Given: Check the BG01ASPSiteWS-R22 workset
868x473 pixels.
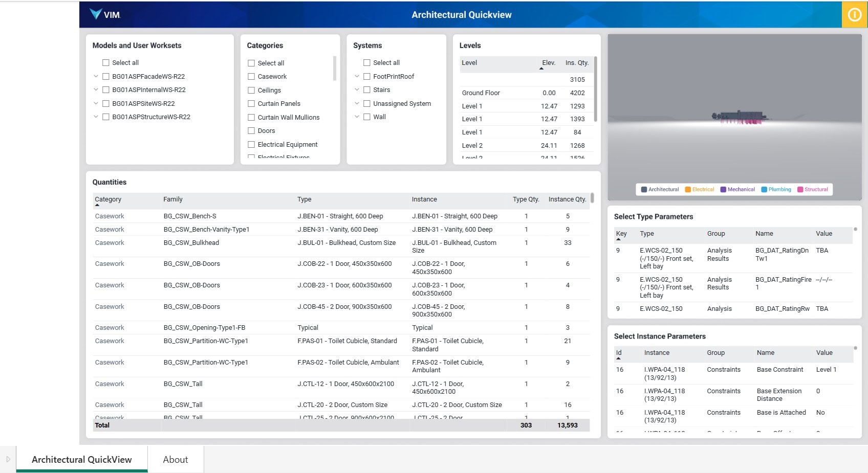Looking at the screenshot, I should pyautogui.click(x=106, y=103).
